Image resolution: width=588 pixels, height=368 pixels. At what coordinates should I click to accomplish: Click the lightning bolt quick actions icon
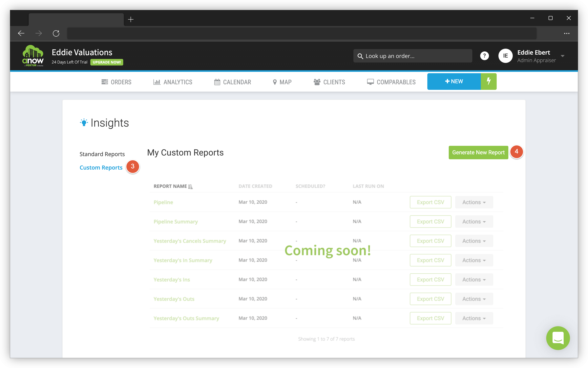coord(488,81)
